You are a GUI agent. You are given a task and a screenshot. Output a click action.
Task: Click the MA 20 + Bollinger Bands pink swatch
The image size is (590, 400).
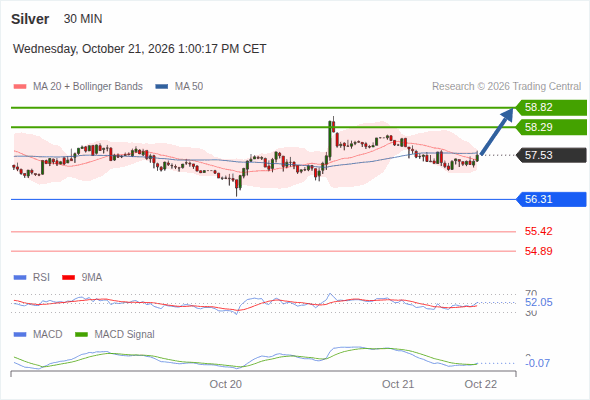pos(20,87)
